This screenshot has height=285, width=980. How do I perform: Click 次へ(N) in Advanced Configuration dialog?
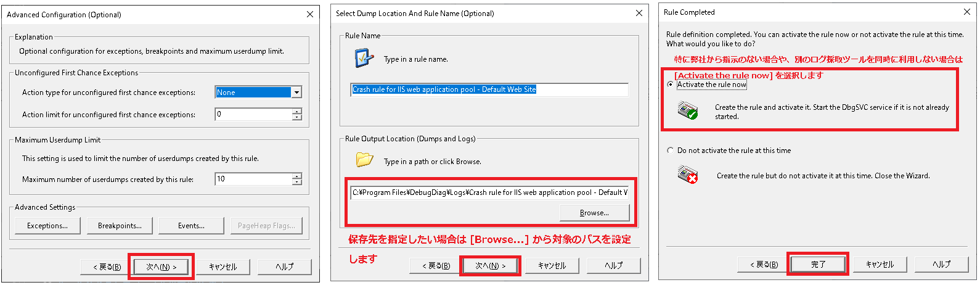click(x=161, y=267)
